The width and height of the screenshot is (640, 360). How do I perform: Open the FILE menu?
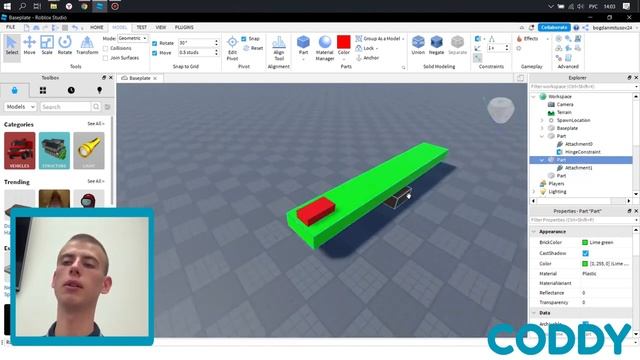[x=11, y=27]
